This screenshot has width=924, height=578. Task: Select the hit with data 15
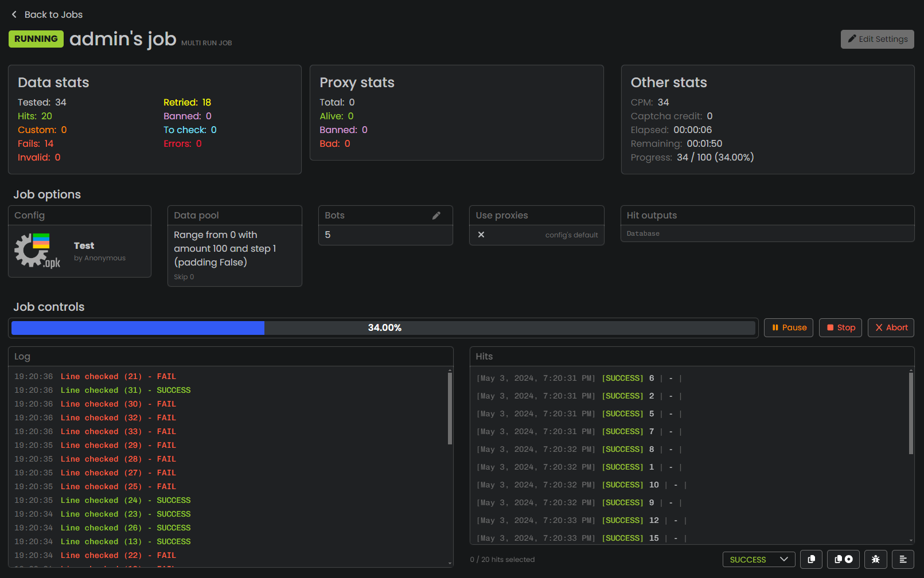coord(582,538)
